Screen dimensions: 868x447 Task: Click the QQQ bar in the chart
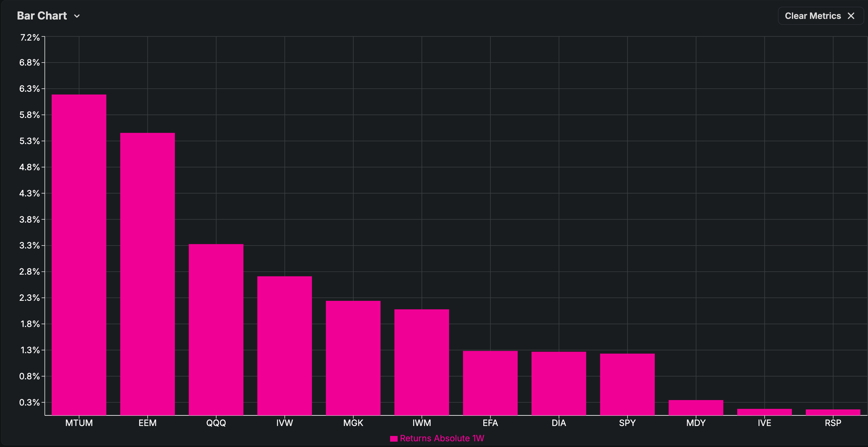[x=216, y=330]
